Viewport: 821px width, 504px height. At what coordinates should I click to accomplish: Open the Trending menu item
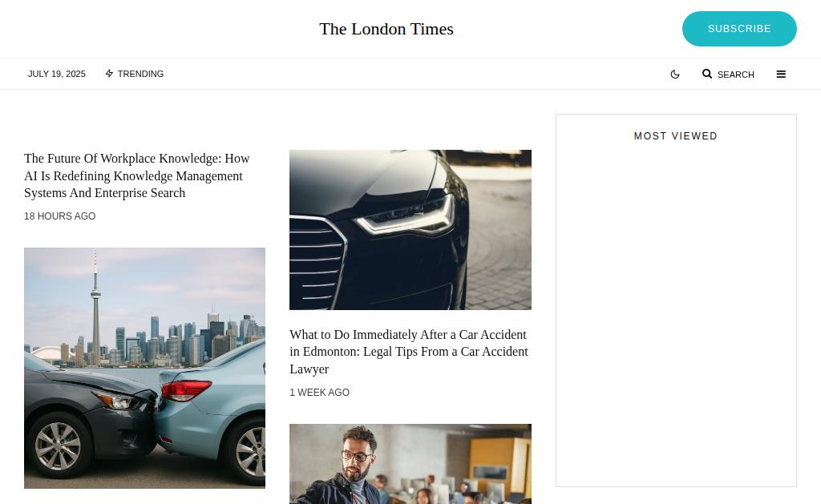click(135, 74)
